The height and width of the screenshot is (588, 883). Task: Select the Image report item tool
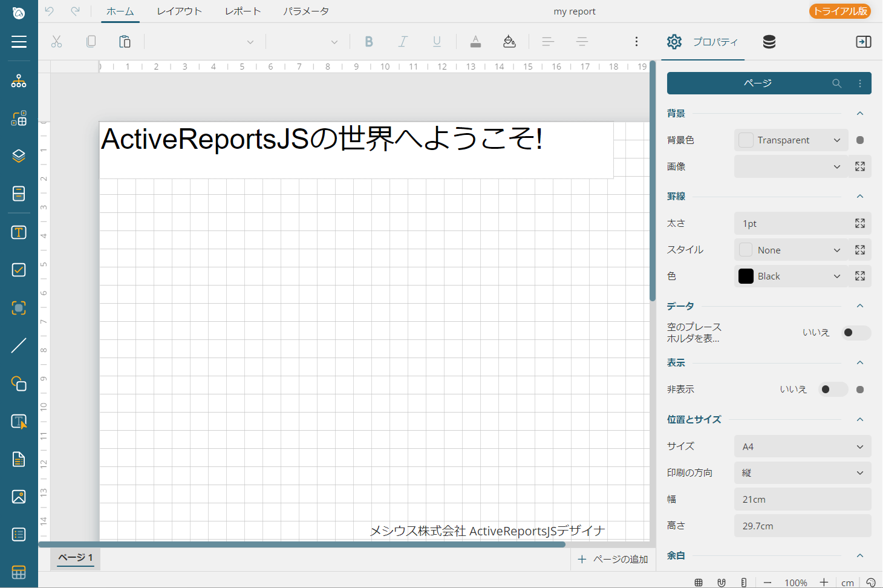[x=19, y=497]
